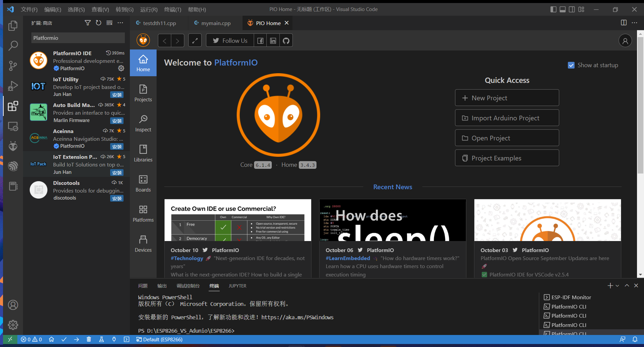Open PlatformIO IDE manage gear
Image resolution: width=644 pixels, height=347 pixels.
tap(121, 68)
